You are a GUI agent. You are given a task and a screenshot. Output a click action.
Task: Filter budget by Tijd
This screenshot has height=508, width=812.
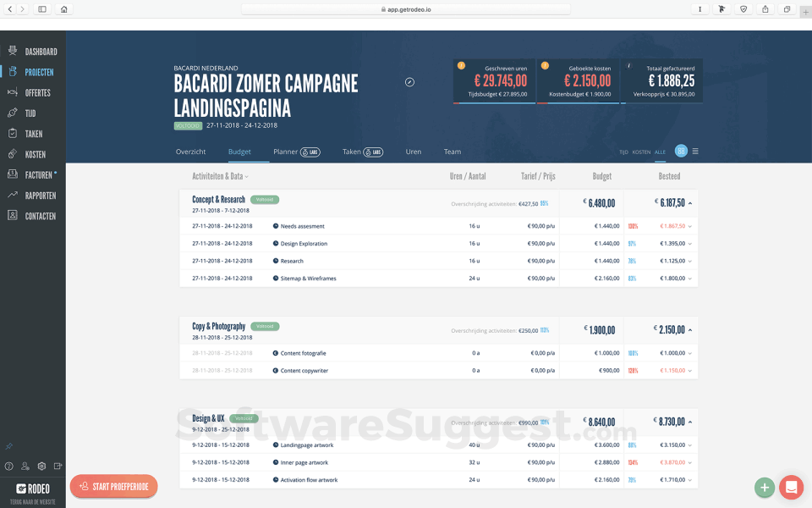623,152
